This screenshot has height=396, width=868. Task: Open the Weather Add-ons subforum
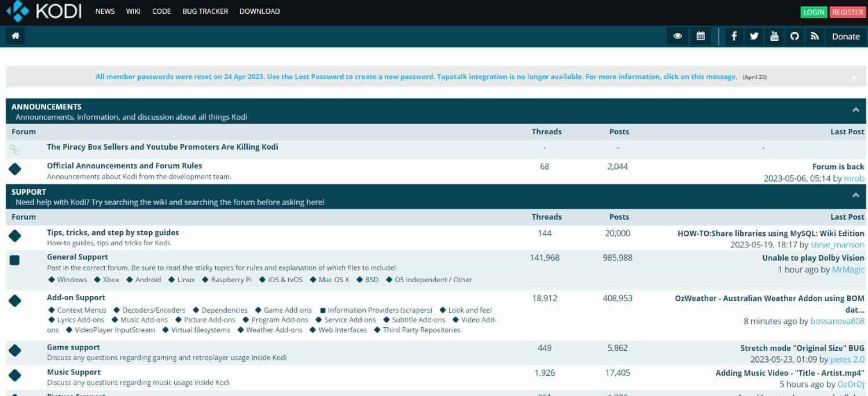274,330
